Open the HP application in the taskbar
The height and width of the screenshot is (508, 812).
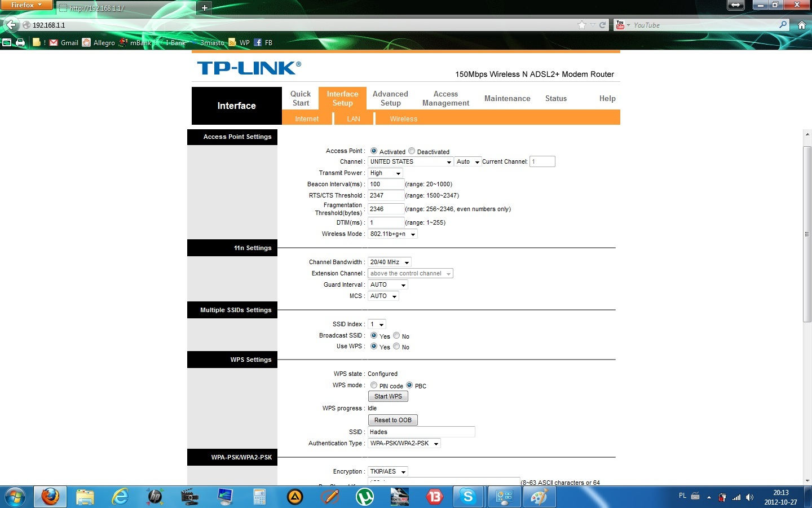coord(155,497)
